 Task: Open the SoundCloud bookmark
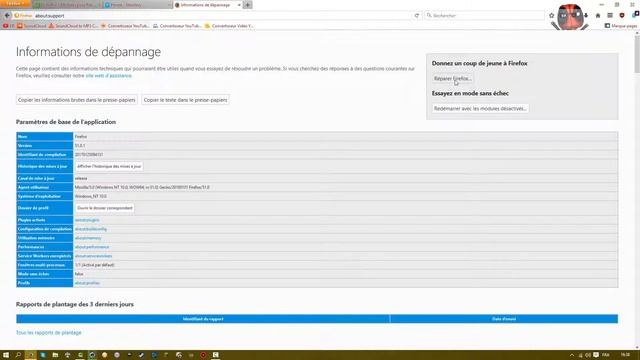32,26
